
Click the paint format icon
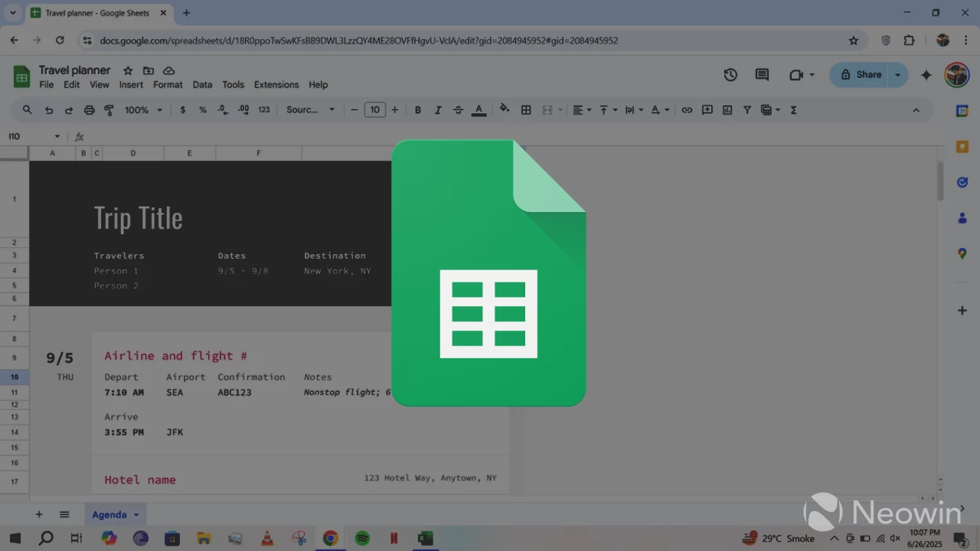click(109, 110)
